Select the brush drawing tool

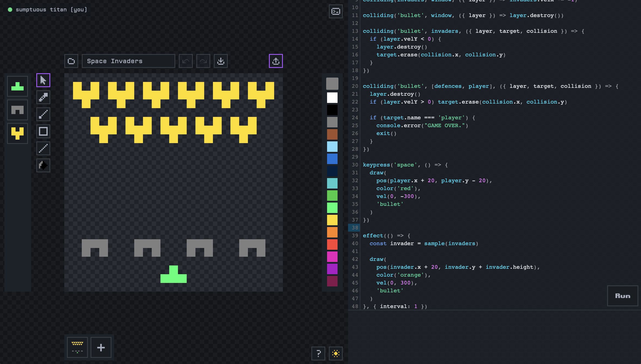(x=43, y=114)
